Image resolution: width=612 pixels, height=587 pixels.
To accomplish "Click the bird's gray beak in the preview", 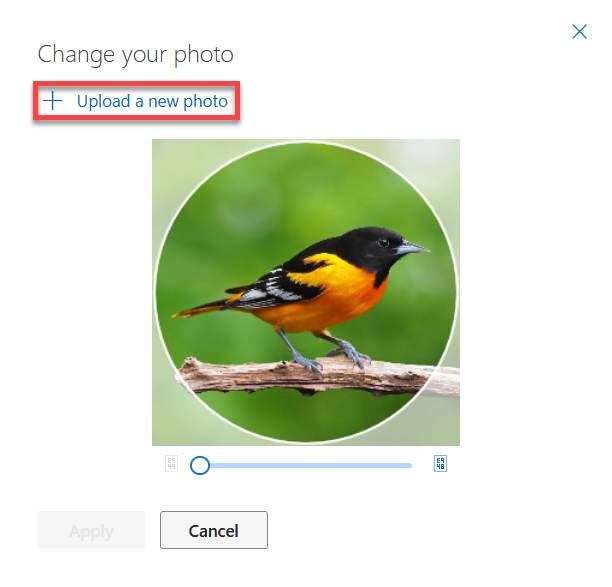I will tap(412, 248).
